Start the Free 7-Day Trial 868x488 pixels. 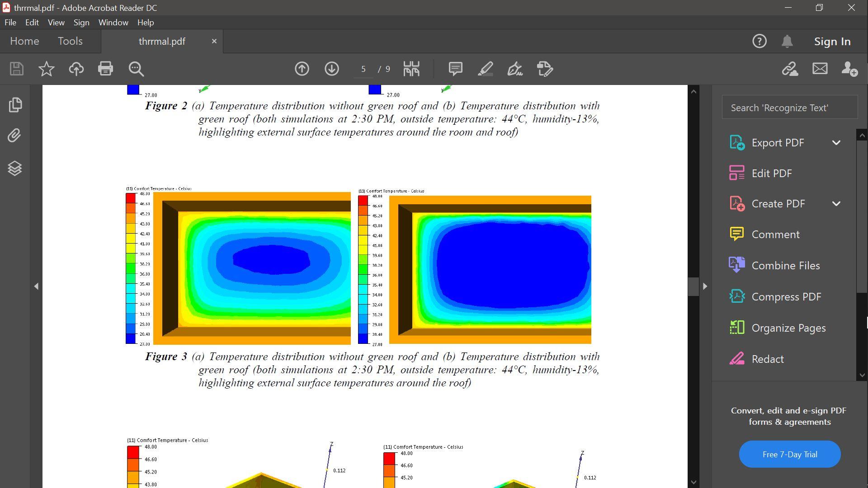click(789, 454)
